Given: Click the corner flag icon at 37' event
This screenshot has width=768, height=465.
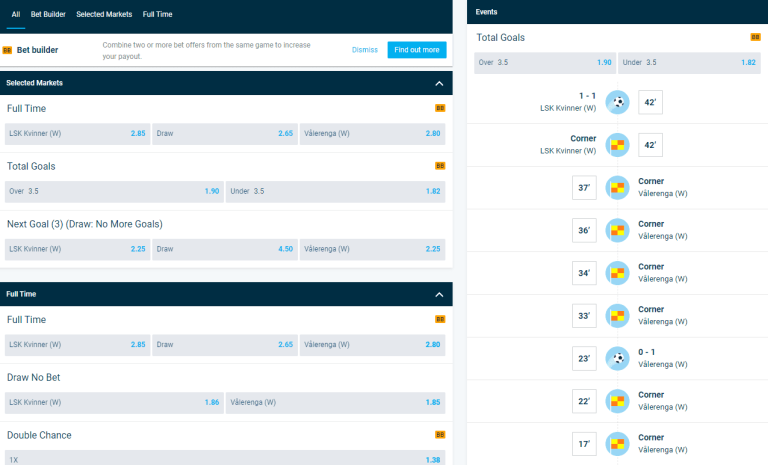Looking at the screenshot, I should pyautogui.click(x=618, y=188).
